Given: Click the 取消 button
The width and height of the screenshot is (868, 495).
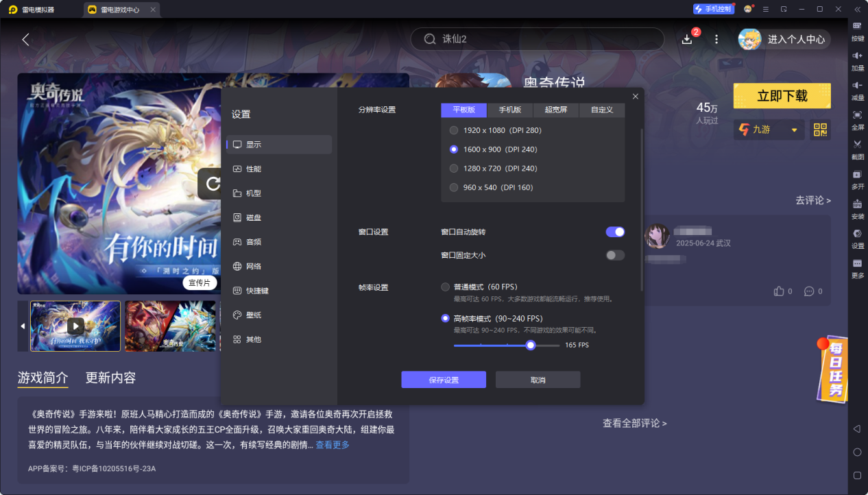Looking at the screenshot, I should tap(538, 380).
